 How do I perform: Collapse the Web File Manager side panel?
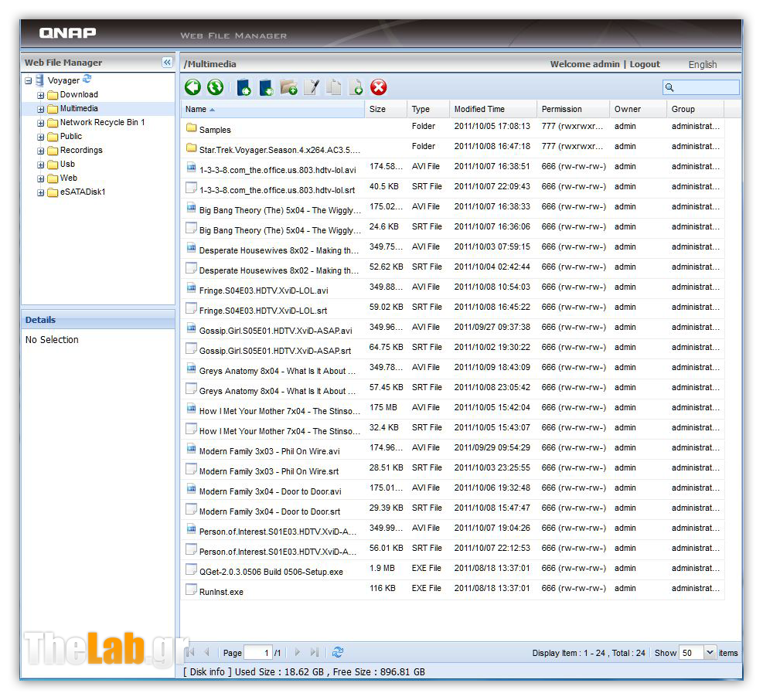point(167,63)
